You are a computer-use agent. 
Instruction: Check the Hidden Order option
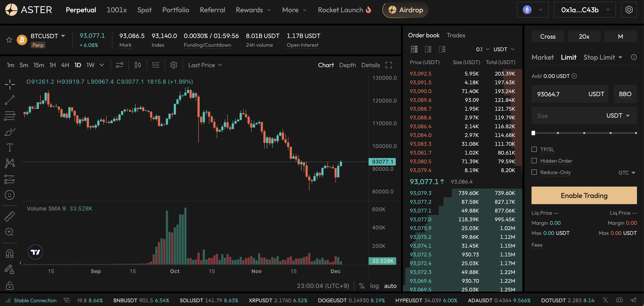[x=534, y=161]
